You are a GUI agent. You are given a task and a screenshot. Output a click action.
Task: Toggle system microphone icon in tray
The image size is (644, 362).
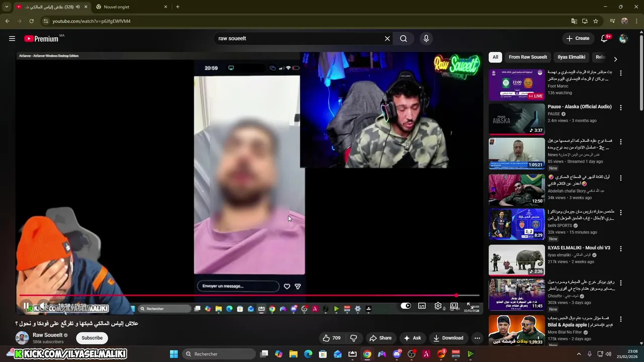click(589, 354)
